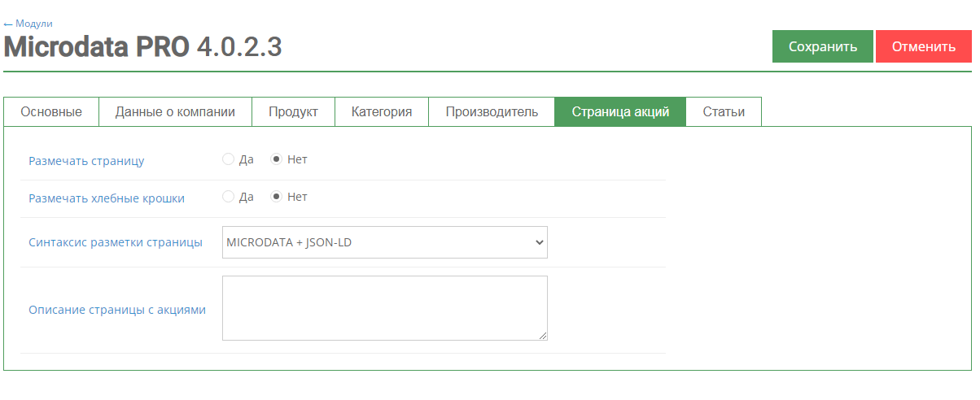The image size is (980, 400).
Task: Open the Производитель tab
Action: [492, 112]
